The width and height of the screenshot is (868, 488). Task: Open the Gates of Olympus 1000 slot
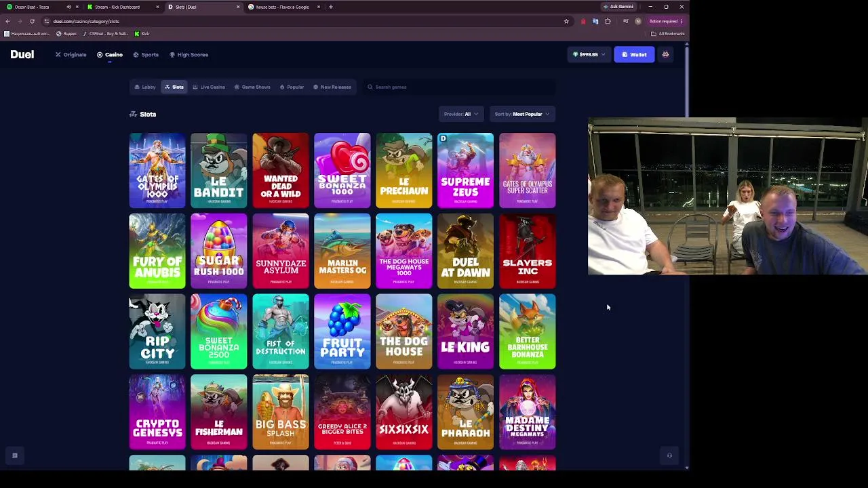pos(157,170)
